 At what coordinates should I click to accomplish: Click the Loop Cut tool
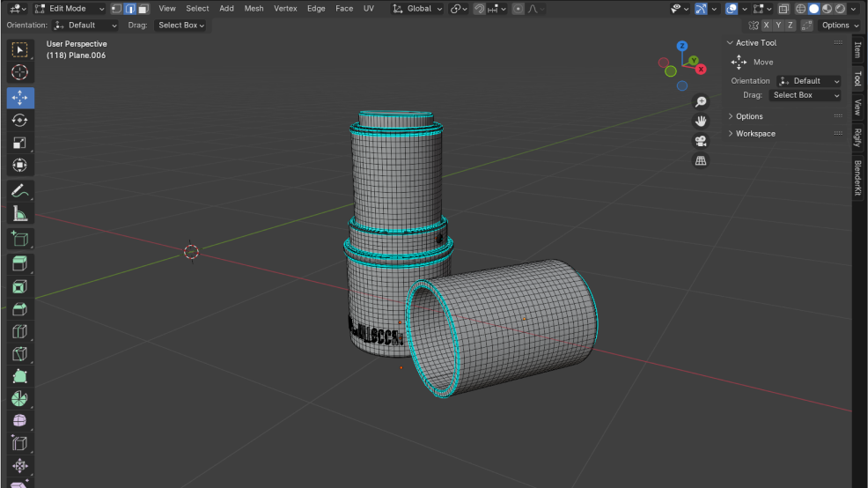coord(19,332)
